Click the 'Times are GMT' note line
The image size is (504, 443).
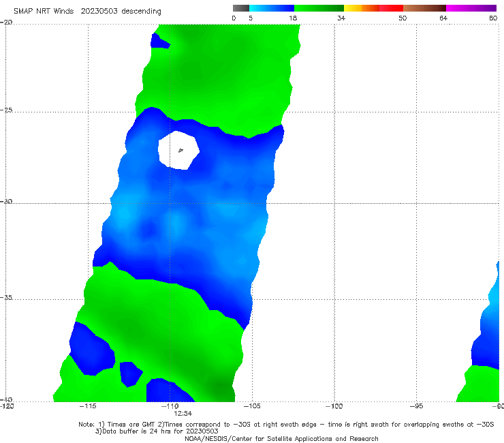pos(286,425)
